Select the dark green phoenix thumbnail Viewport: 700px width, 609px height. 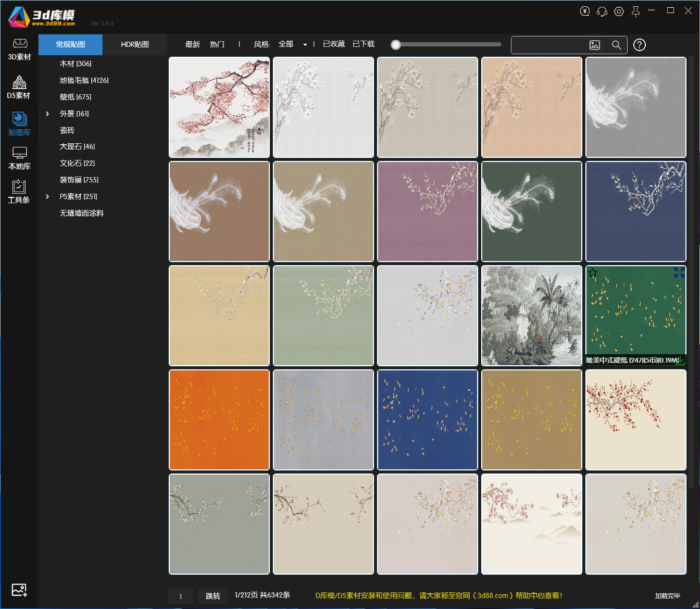tap(532, 212)
